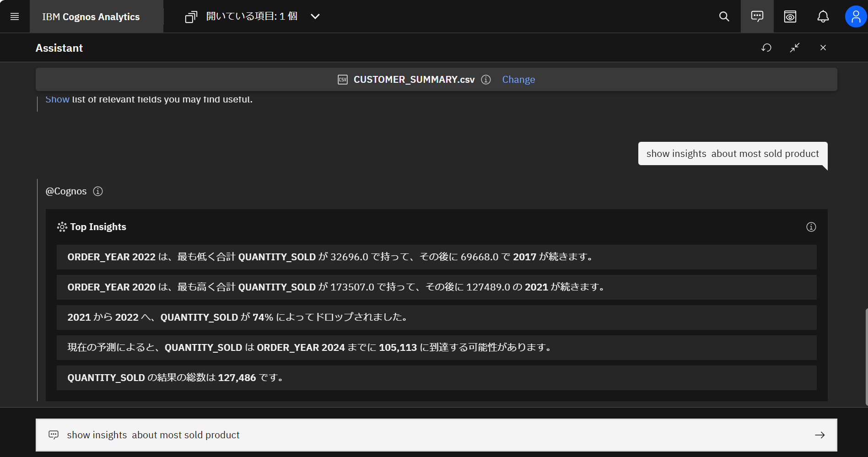Select the total 127,486 insight row
This screenshot has width=868, height=457.
pyautogui.click(x=437, y=378)
